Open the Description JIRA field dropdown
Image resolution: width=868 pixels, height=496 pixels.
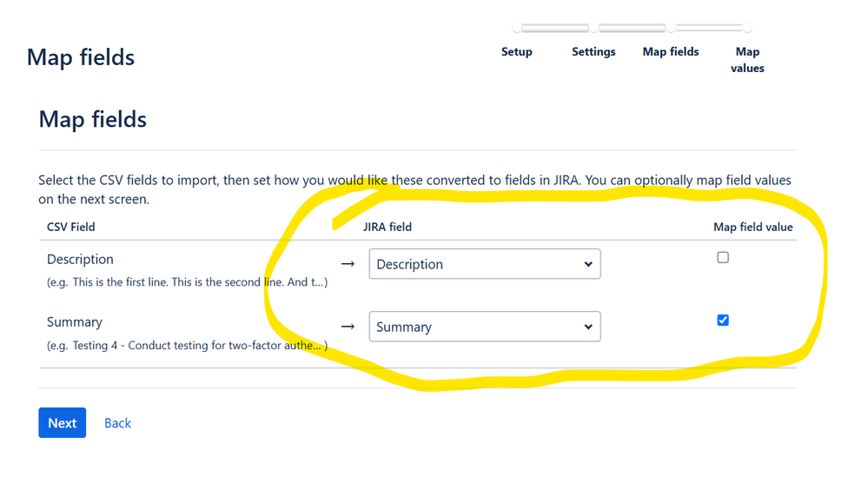[x=484, y=264]
